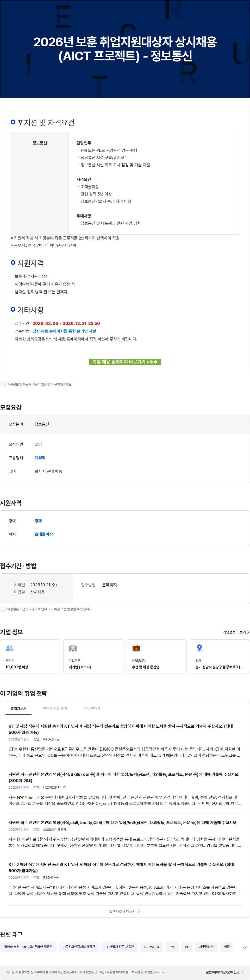Click the 문의 link under the job posting
250x980 pixels.
click(57, 384)
